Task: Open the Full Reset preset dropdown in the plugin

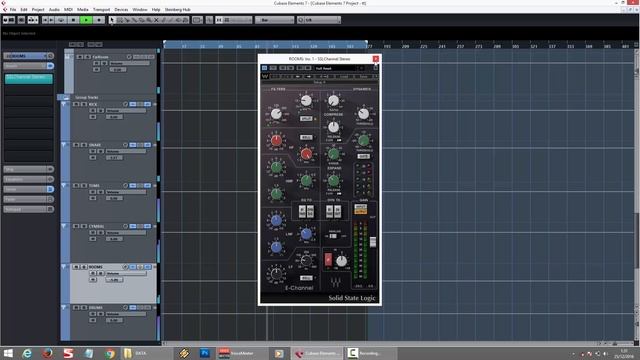Action: point(340,68)
